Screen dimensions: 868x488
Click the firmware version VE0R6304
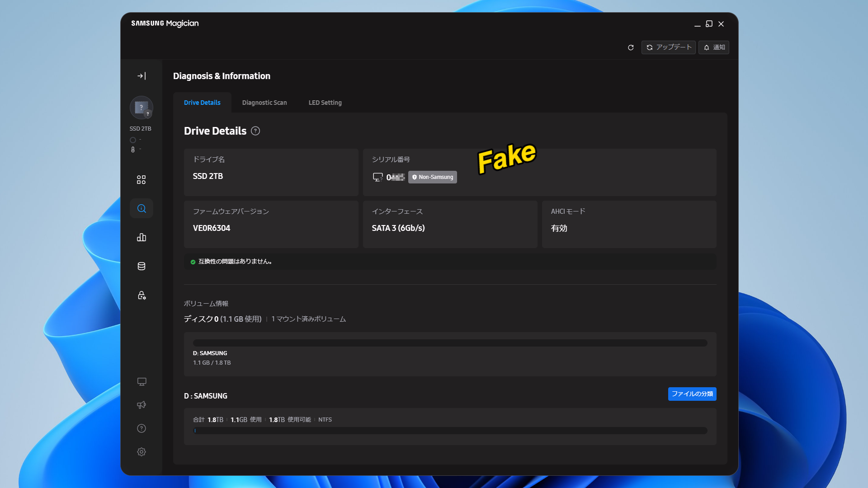point(212,228)
